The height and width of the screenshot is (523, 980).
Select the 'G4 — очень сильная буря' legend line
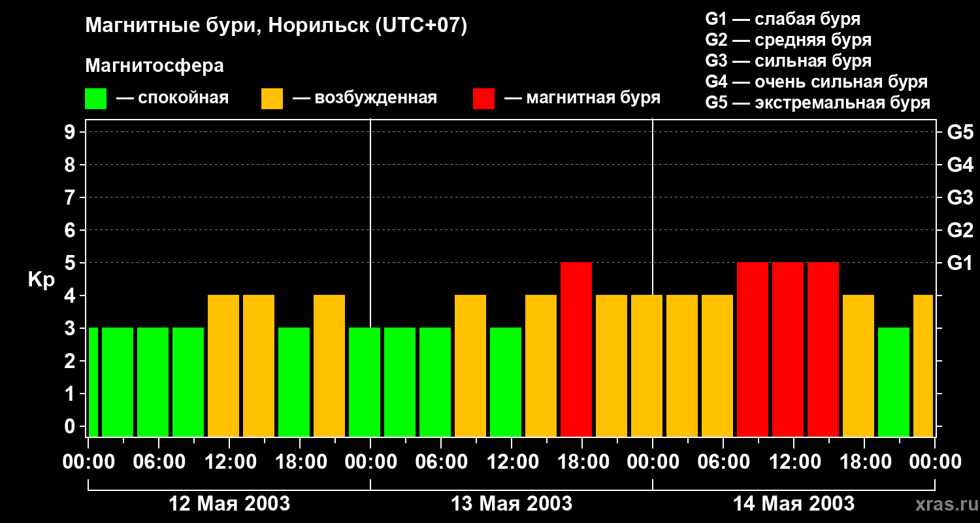coord(817,82)
